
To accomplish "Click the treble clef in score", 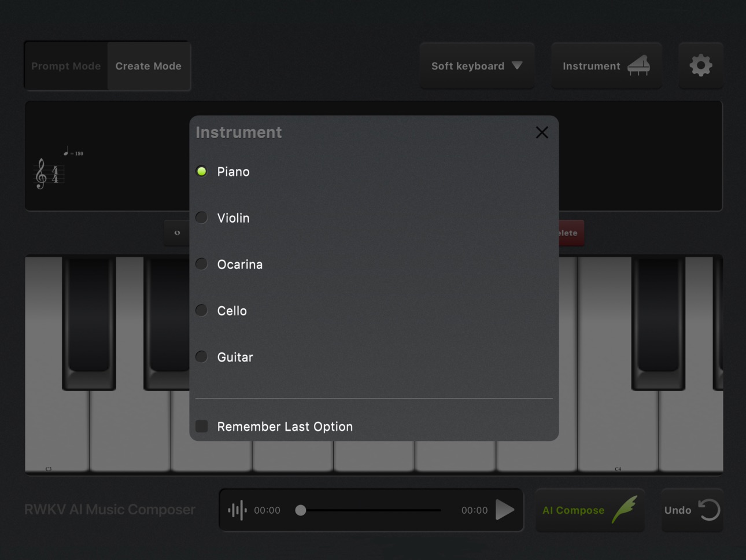I will pos(40,174).
